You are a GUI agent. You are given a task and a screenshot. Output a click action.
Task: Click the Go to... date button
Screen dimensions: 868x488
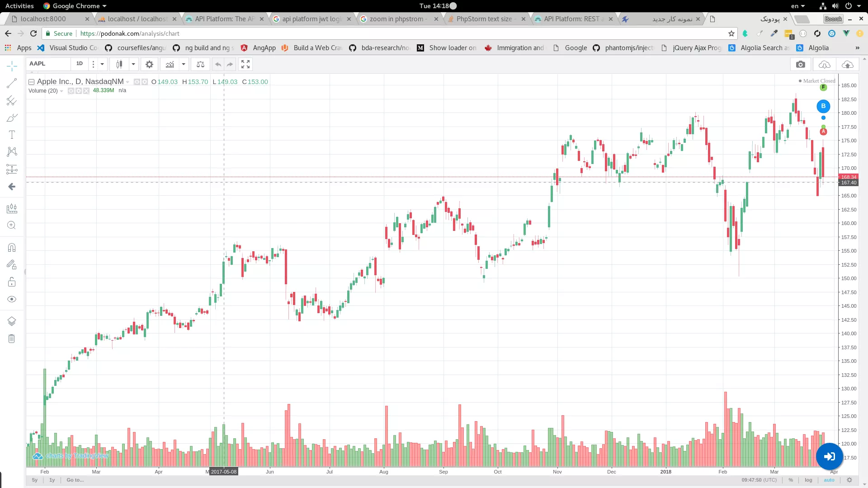point(75,480)
